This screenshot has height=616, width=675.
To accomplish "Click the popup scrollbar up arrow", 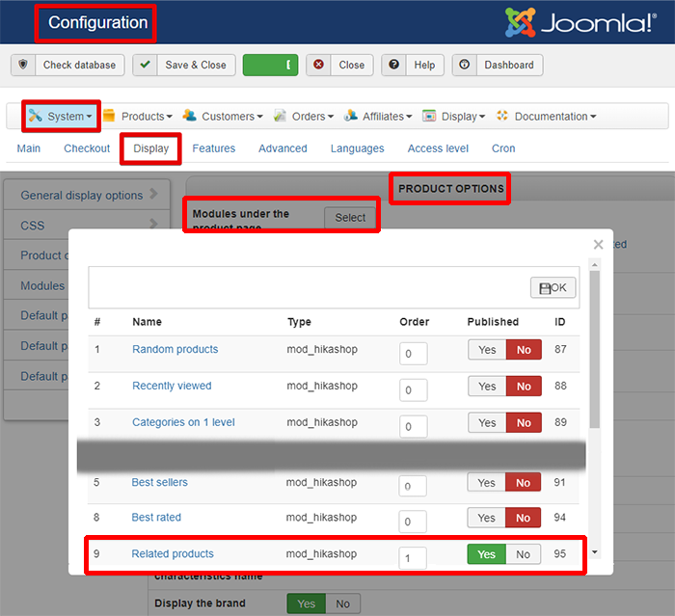I will [595, 265].
